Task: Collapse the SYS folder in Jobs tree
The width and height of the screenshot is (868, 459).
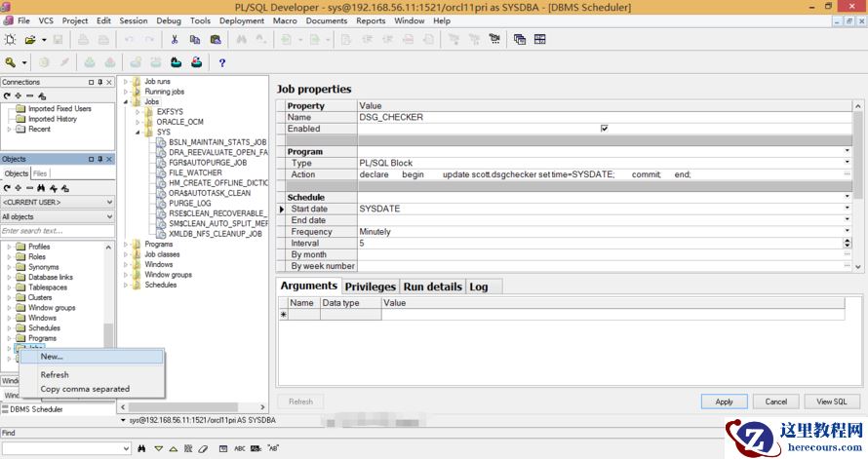Action: (x=138, y=133)
